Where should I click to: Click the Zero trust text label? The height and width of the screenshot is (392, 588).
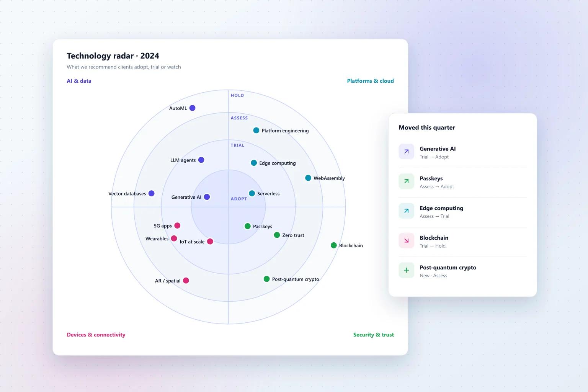tap(293, 235)
